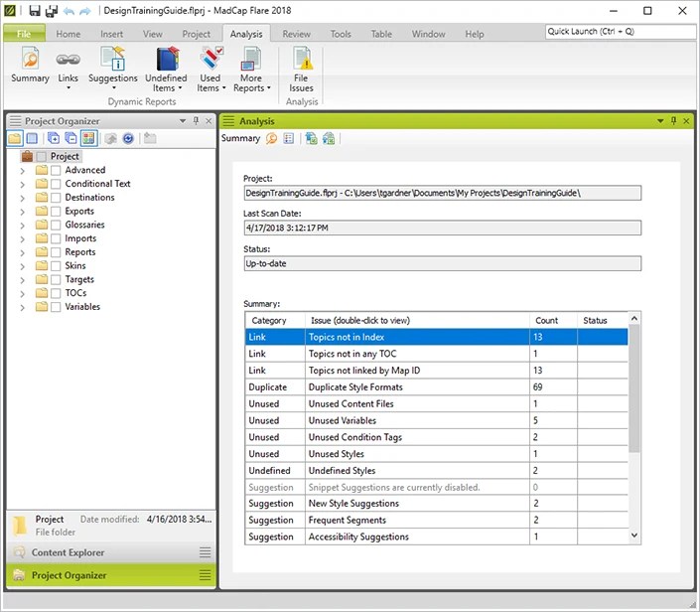The height and width of the screenshot is (612, 700).
Task: Click the Save All icon in title bar
Action: 52,10
